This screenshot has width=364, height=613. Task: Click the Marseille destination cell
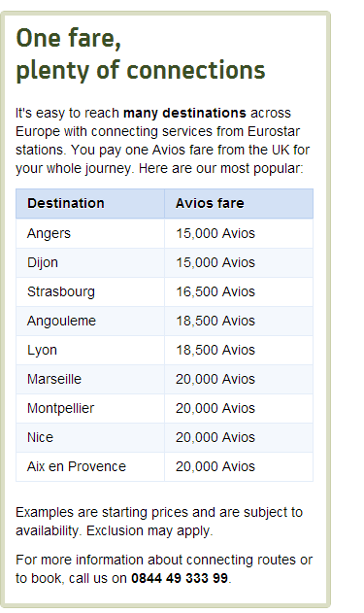tap(90, 379)
